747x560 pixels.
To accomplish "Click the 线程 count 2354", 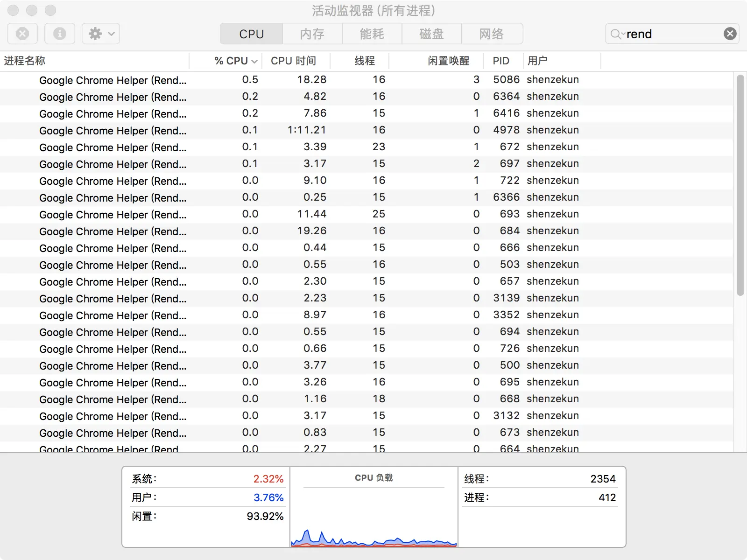I will pos(603,479).
